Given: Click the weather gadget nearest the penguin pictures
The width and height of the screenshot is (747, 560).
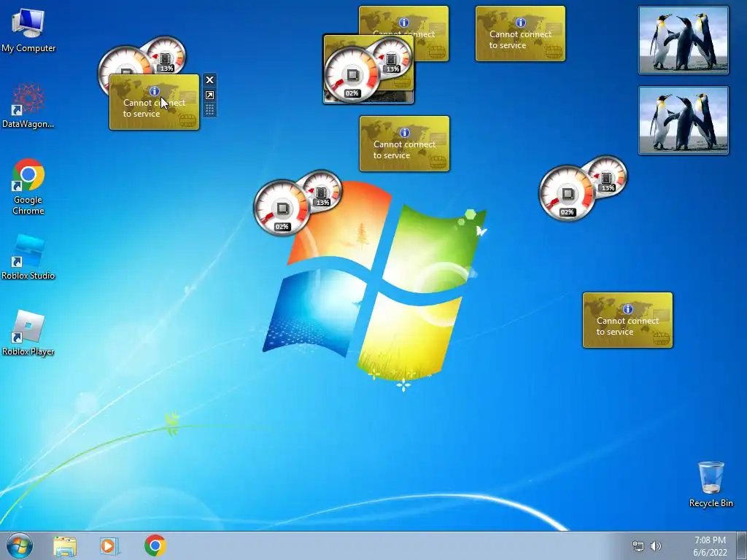Looking at the screenshot, I should coord(520,34).
